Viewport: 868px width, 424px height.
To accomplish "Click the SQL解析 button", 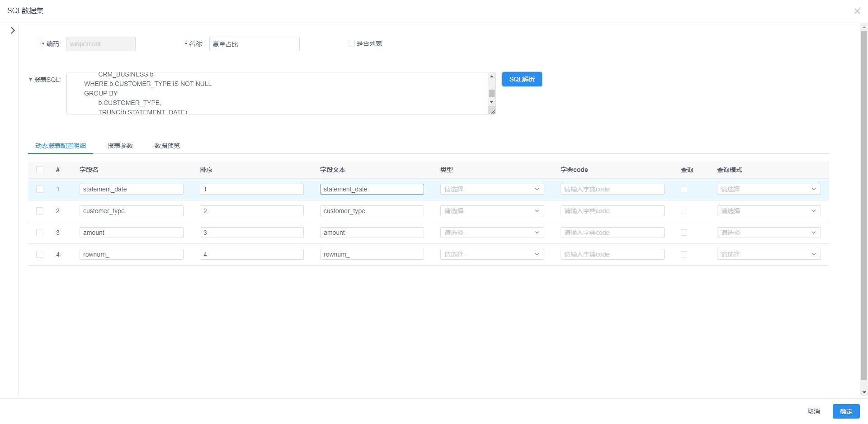I will click(522, 79).
